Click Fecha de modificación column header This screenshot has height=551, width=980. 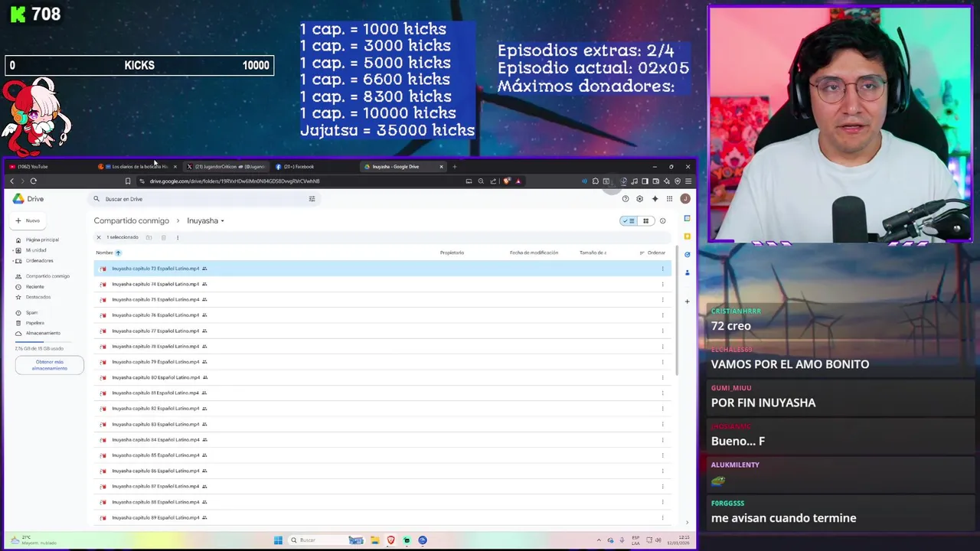[534, 253]
